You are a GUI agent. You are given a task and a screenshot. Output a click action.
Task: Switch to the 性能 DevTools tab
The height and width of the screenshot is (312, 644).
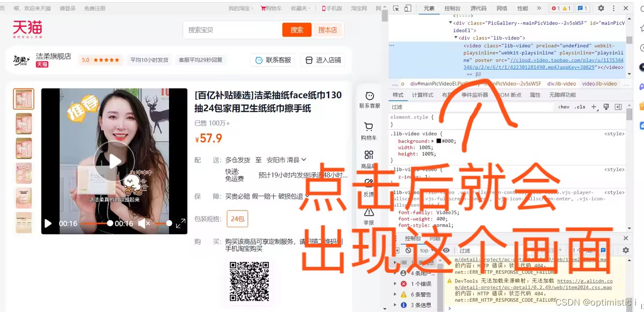[x=523, y=8]
